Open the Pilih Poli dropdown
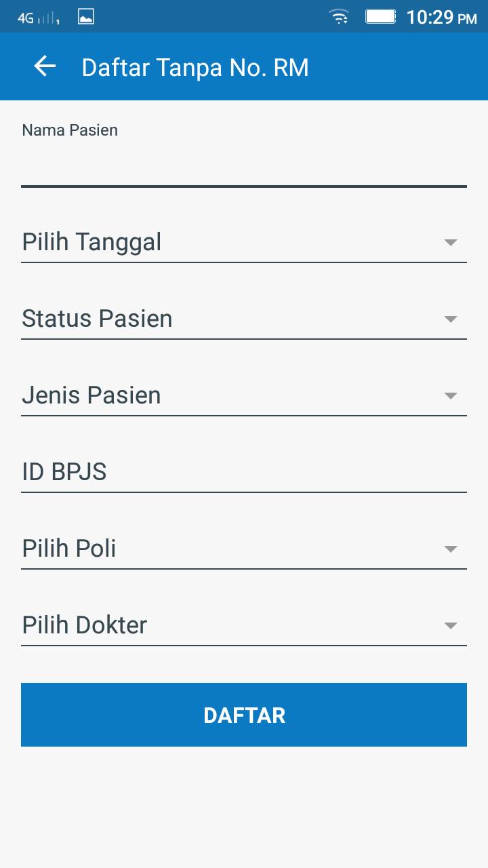The height and width of the screenshot is (868, 488). click(244, 549)
